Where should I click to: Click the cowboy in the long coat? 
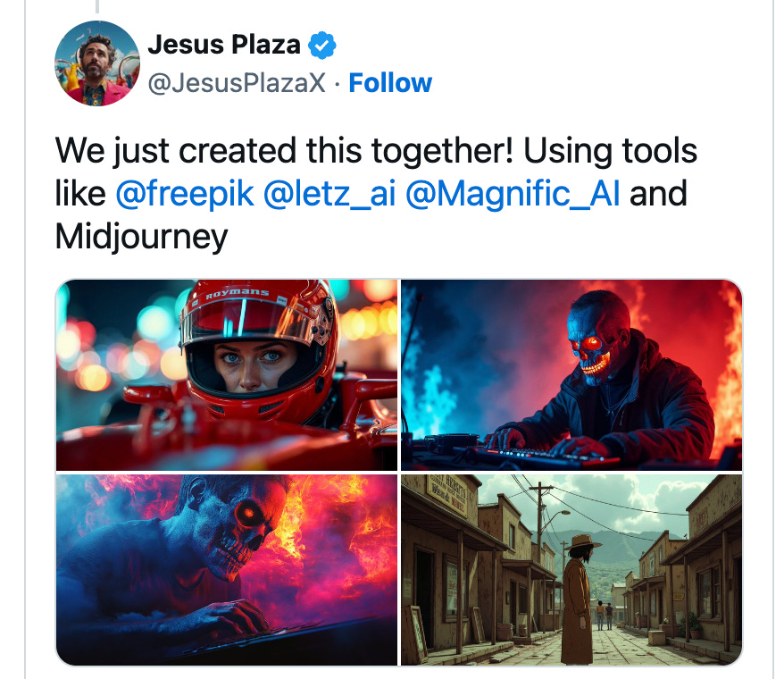578,599
